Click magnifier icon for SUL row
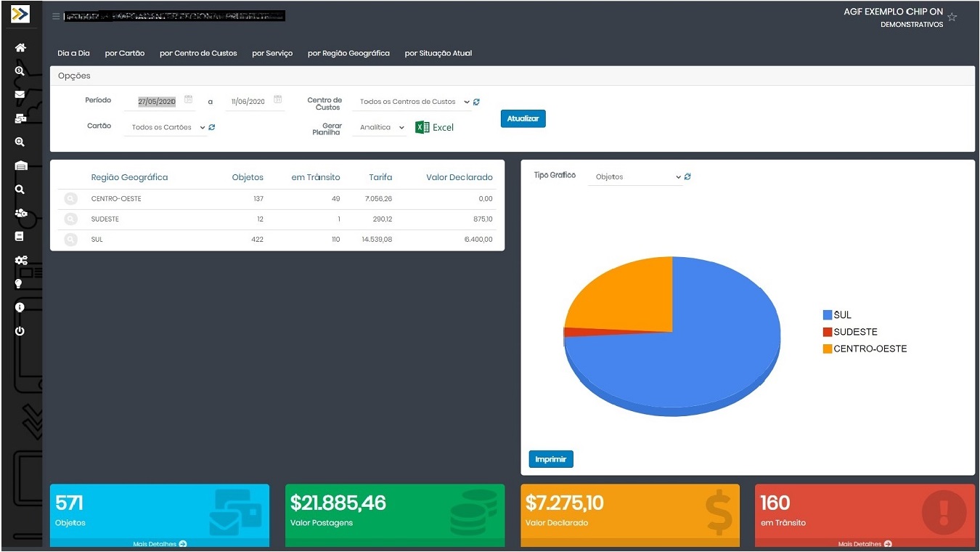The width and height of the screenshot is (980, 552). click(70, 240)
